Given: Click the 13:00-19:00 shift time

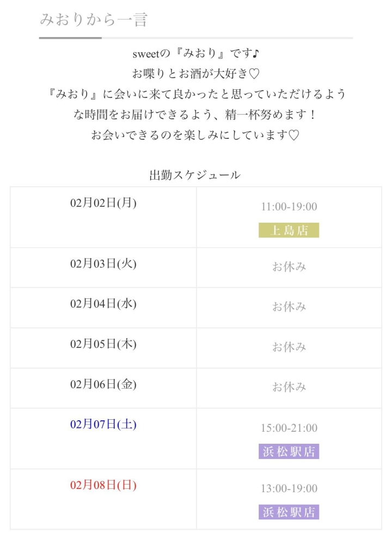Looking at the screenshot, I should 289,488.
